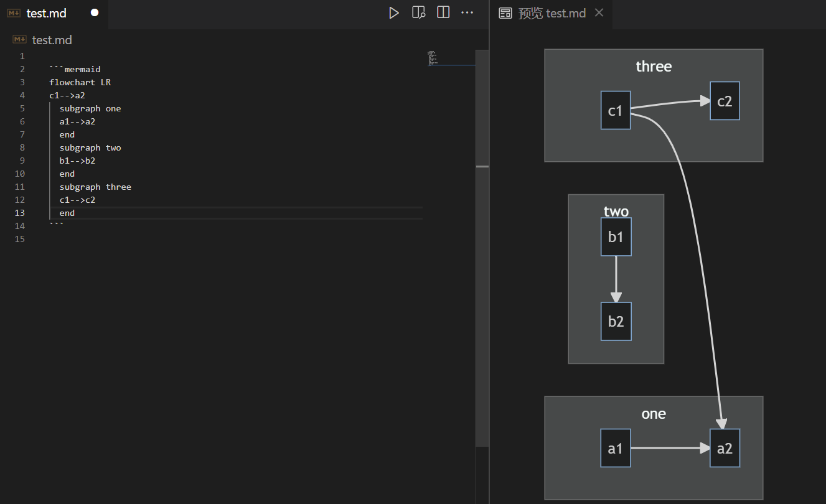Click the unsaved dot on test.md tab

pyautogui.click(x=95, y=12)
